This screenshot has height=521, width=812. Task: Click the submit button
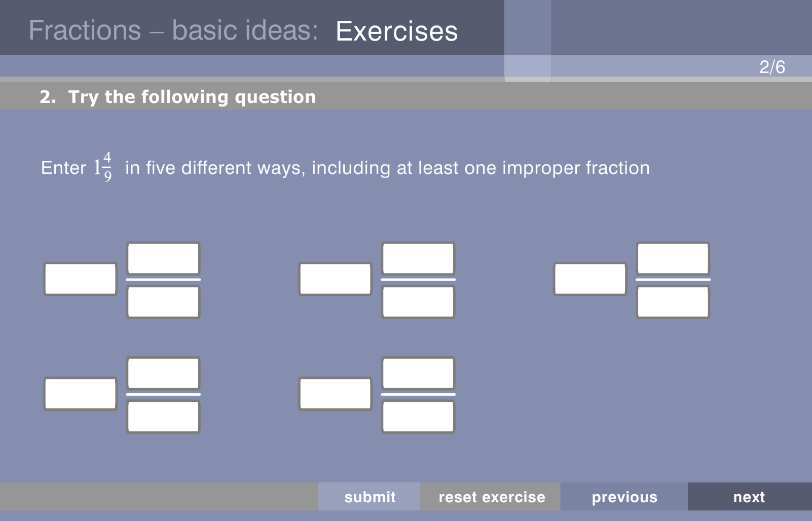tap(369, 497)
